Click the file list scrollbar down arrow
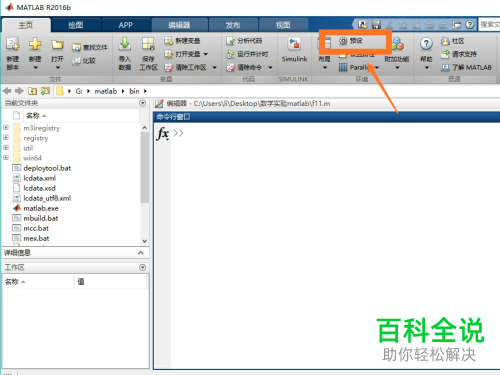This screenshot has width=500, height=375. [144, 241]
